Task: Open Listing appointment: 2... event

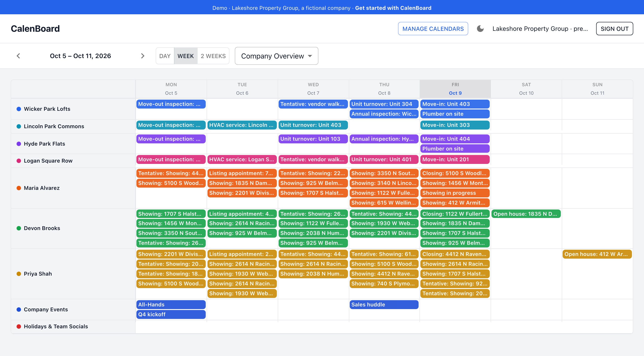Action: pyautogui.click(x=242, y=254)
